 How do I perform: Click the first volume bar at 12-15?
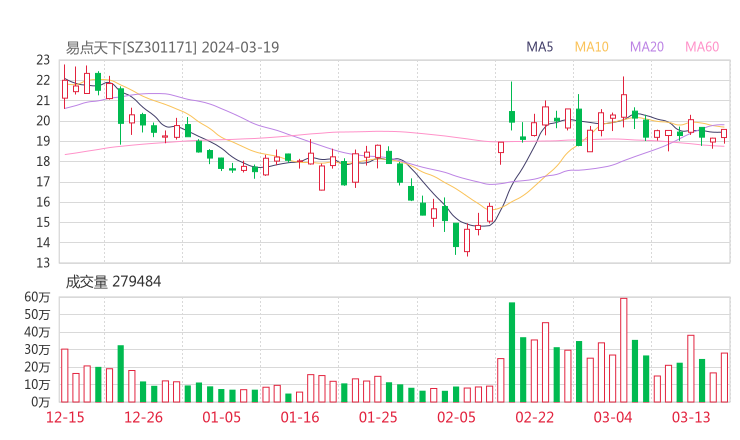65,375
